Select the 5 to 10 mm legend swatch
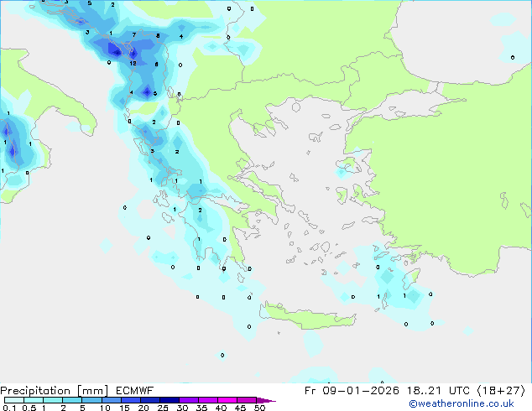 pos(91,400)
